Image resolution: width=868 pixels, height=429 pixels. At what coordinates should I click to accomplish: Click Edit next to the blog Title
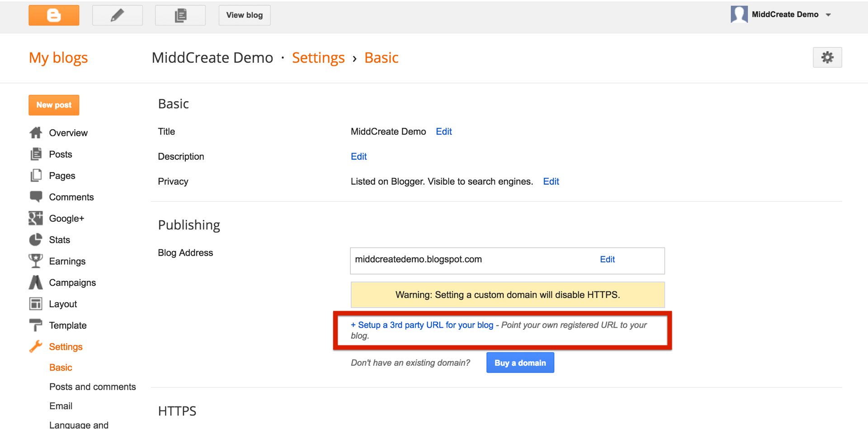[443, 131]
